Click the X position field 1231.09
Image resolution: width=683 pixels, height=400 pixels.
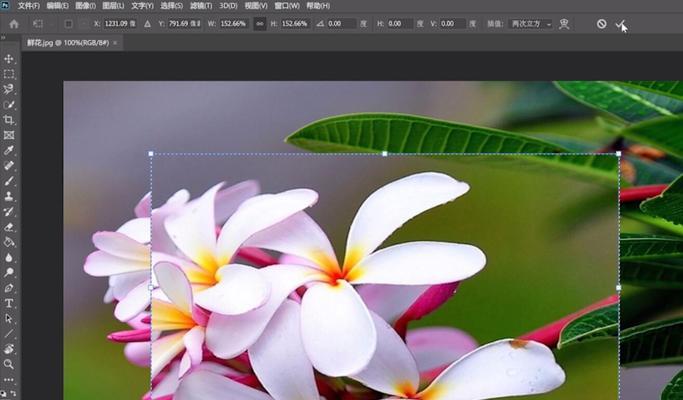(x=120, y=24)
